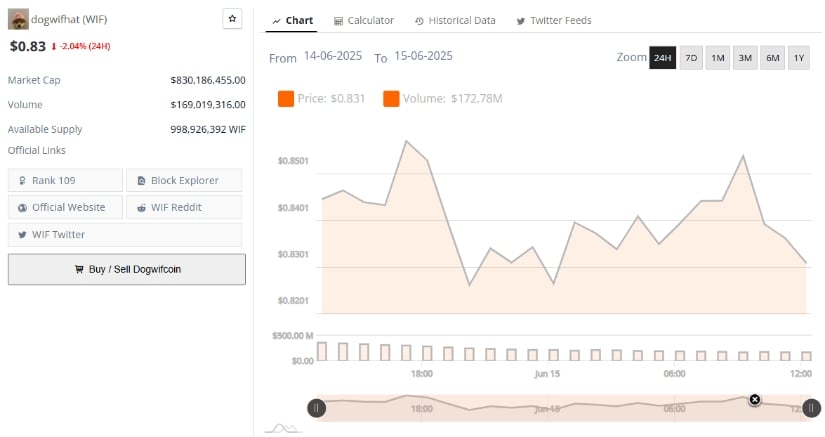Toggle the Price series orange swatch
This screenshot has width=825, height=437.
click(286, 98)
